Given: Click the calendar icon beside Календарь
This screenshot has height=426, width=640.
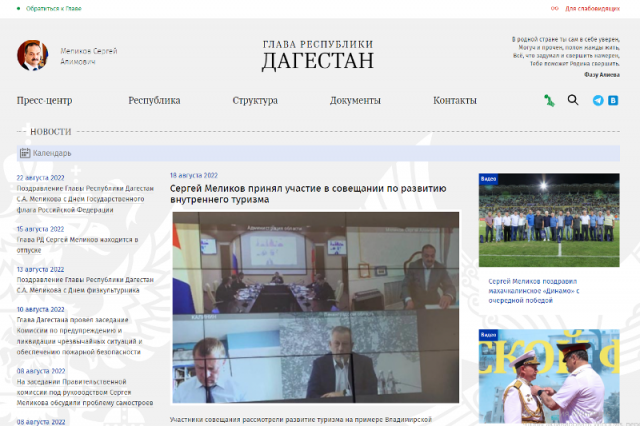Looking at the screenshot, I should 25,153.
